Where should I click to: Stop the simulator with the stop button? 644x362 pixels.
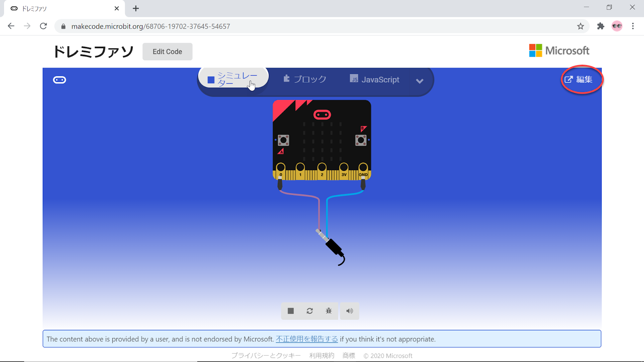coord(291,311)
